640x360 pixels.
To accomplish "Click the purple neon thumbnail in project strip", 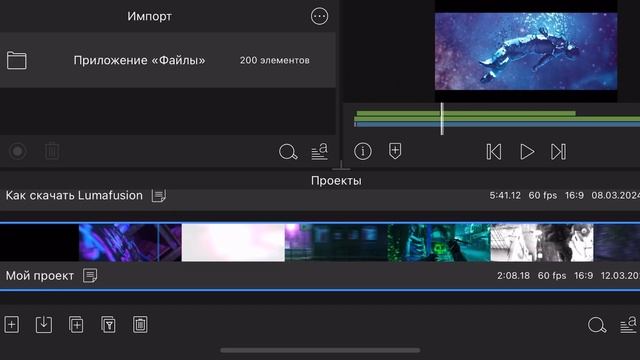I will pos(130,242).
